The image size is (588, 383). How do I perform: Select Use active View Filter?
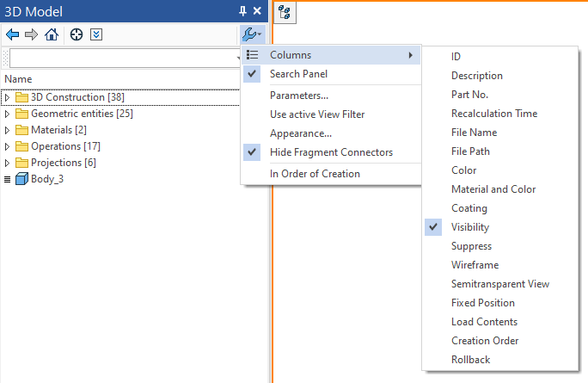pos(331,114)
